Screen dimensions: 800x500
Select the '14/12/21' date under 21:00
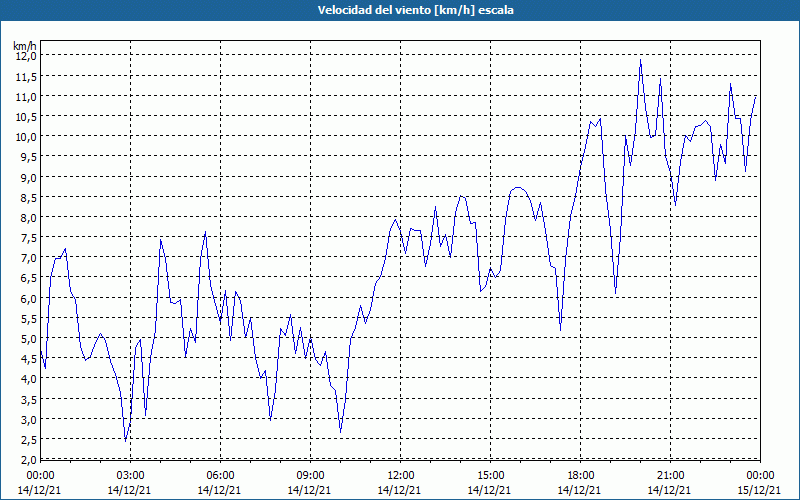(x=669, y=490)
